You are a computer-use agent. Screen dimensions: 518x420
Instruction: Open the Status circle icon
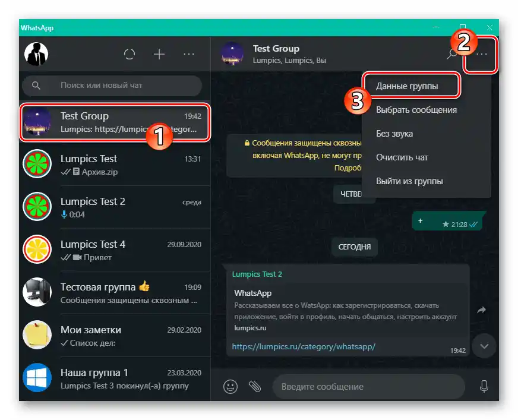129,54
